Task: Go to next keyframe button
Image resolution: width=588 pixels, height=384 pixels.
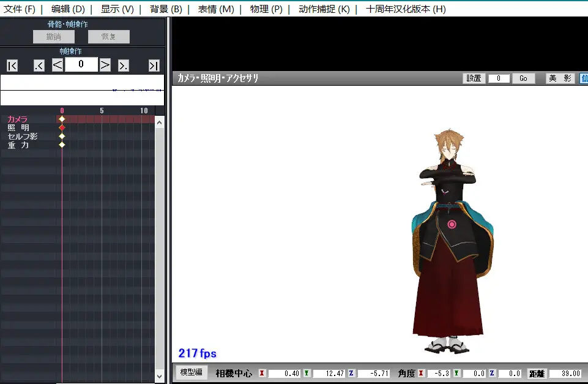Action: (x=124, y=66)
